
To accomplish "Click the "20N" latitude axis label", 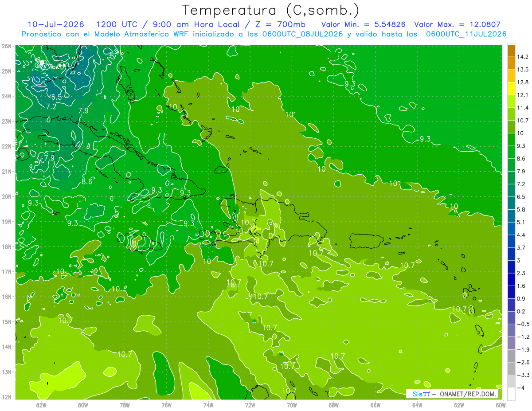I will pos(6,196).
